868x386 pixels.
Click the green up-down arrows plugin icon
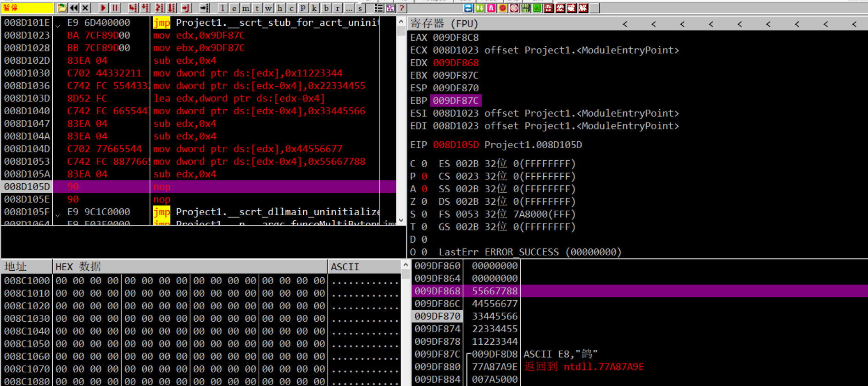pos(479,8)
